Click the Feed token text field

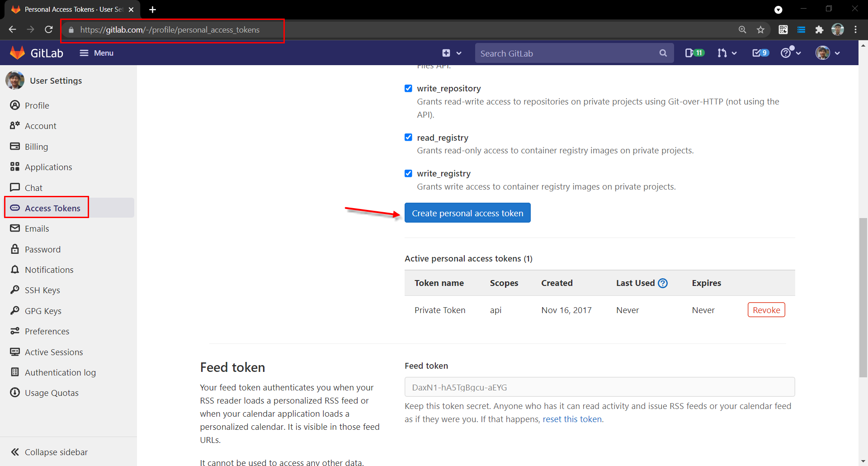click(599, 387)
